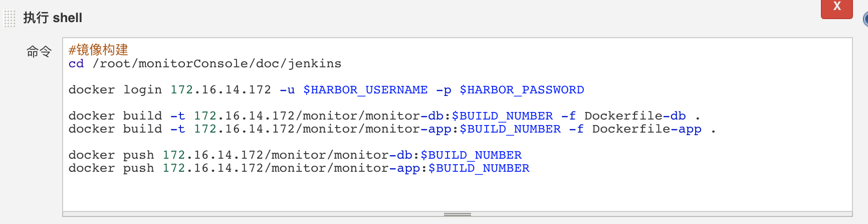Click the 命令 field label
868x224 pixels.
coord(39,51)
